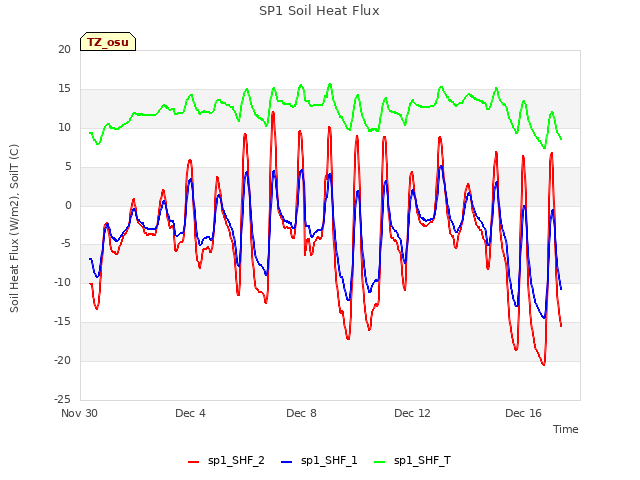
Task: Click the Time x-axis label
Action: tap(565, 429)
